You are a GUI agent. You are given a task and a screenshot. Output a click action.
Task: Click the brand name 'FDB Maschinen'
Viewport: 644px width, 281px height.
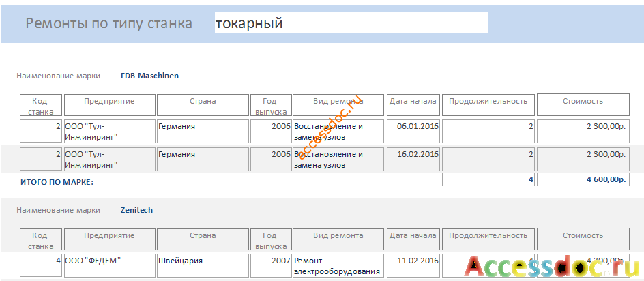(x=149, y=76)
